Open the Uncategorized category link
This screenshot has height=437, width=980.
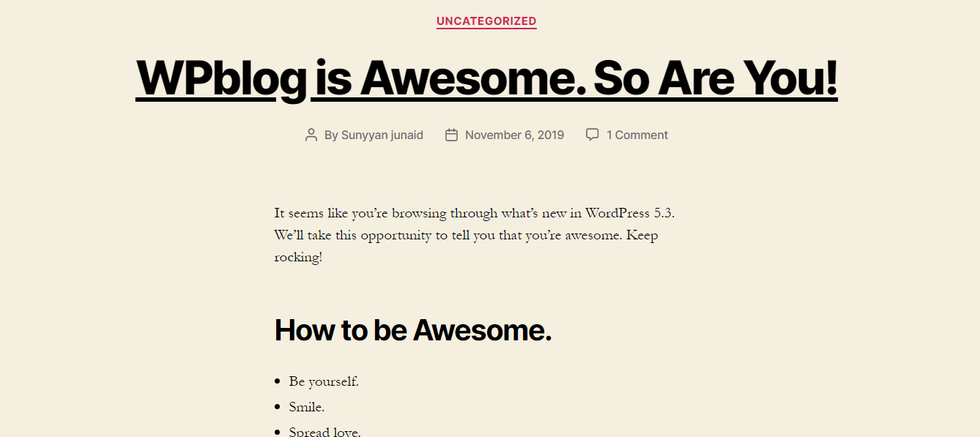(486, 21)
